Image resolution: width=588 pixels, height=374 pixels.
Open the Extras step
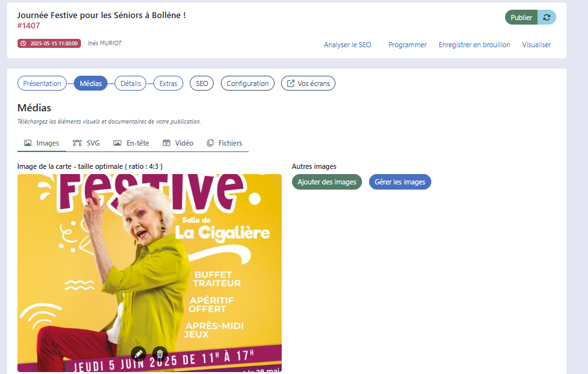pos(168,83)
